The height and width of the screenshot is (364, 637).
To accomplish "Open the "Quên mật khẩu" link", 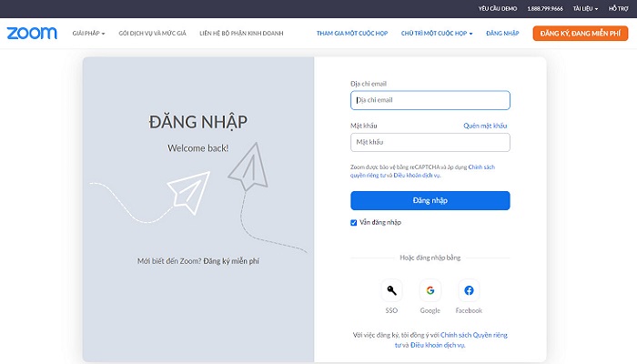I will pyautogui.click(x=485, y=126).
